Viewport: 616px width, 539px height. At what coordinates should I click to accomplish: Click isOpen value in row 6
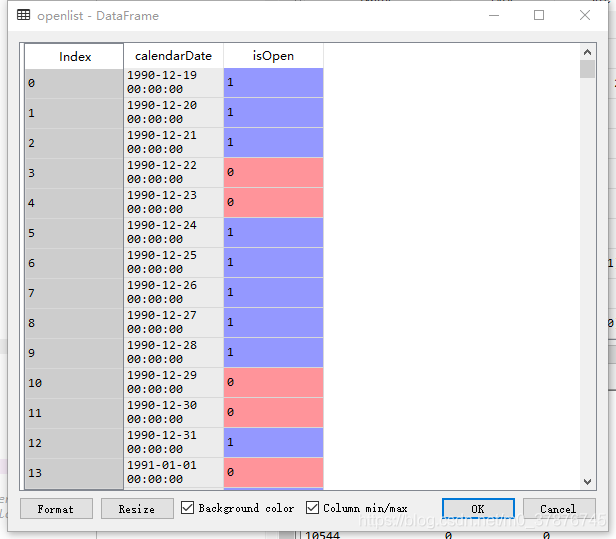click(273, 262)
